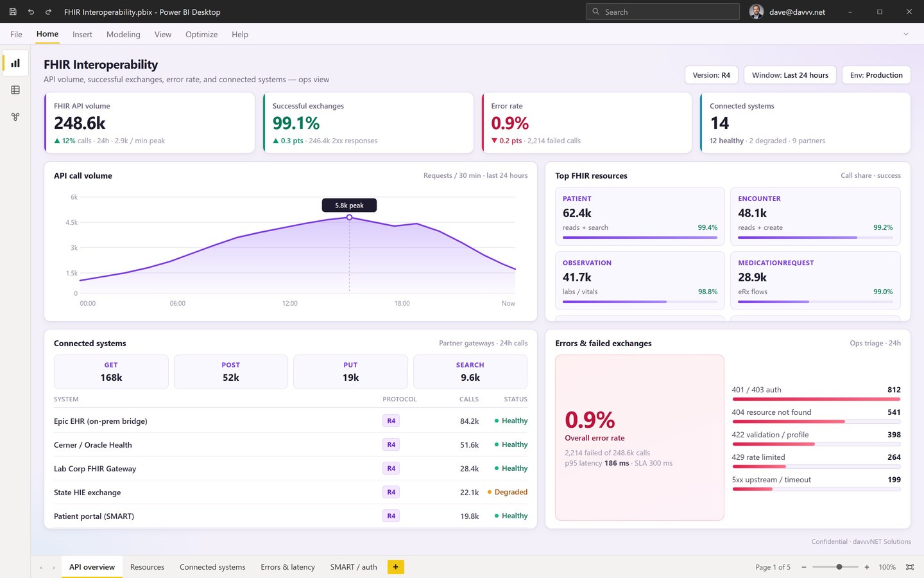This screenshot has width=924, height=578.
Task: Select the Successful exchanges card
Action: click(x=368, y=123)
